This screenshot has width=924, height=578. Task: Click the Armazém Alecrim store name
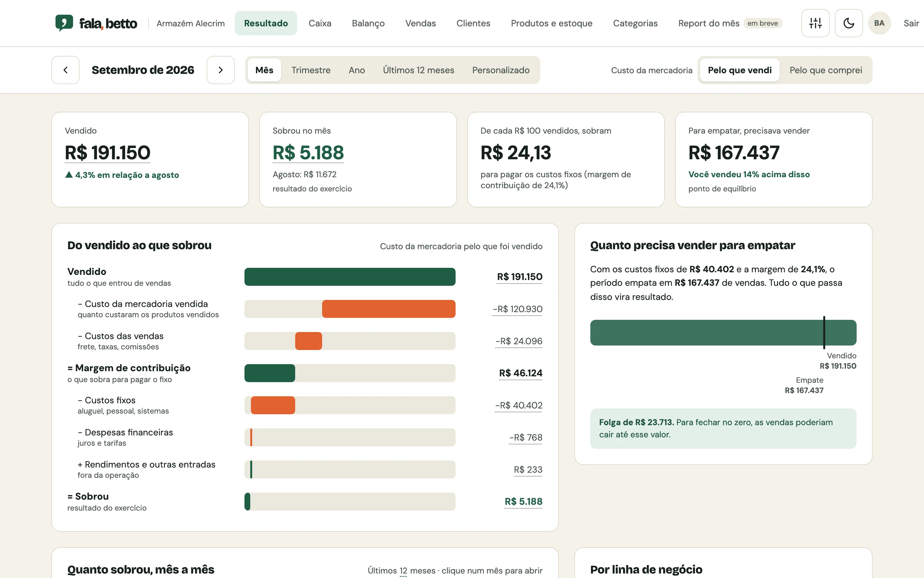tap(191, 23)
